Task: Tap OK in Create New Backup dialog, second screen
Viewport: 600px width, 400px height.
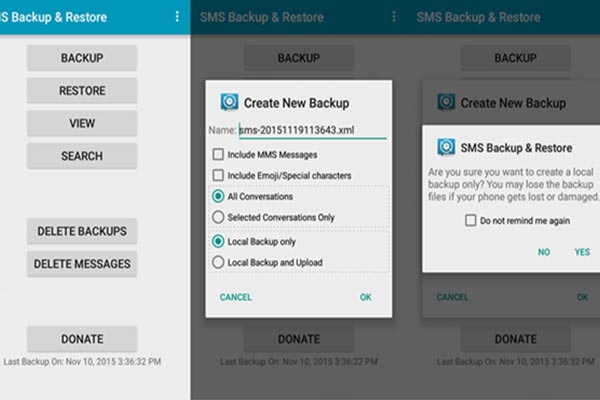Action: pyautogui.click(x=365, y=297)
